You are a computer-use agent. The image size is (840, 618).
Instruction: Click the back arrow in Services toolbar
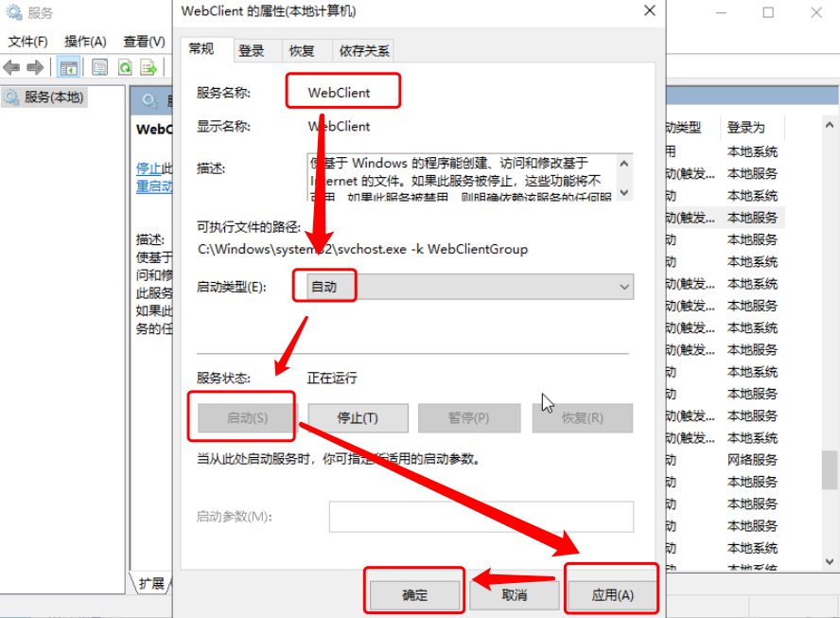pos(11,67)
